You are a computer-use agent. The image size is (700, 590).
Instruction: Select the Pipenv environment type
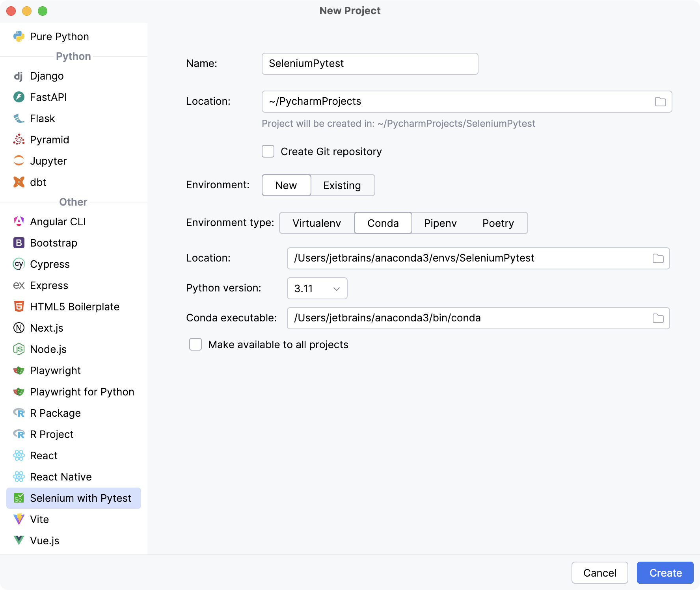pos(440,223)
